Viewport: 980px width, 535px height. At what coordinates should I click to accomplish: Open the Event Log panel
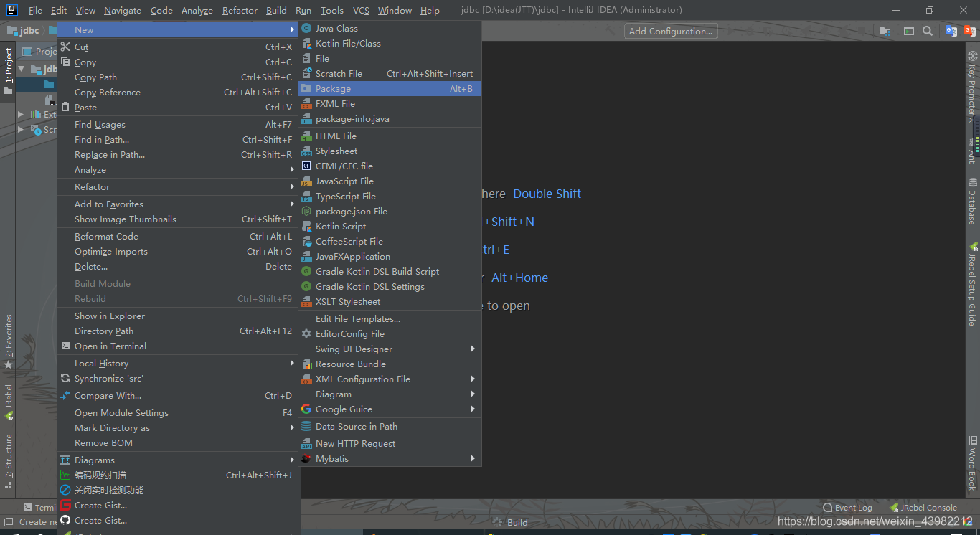tap(847, 507)
